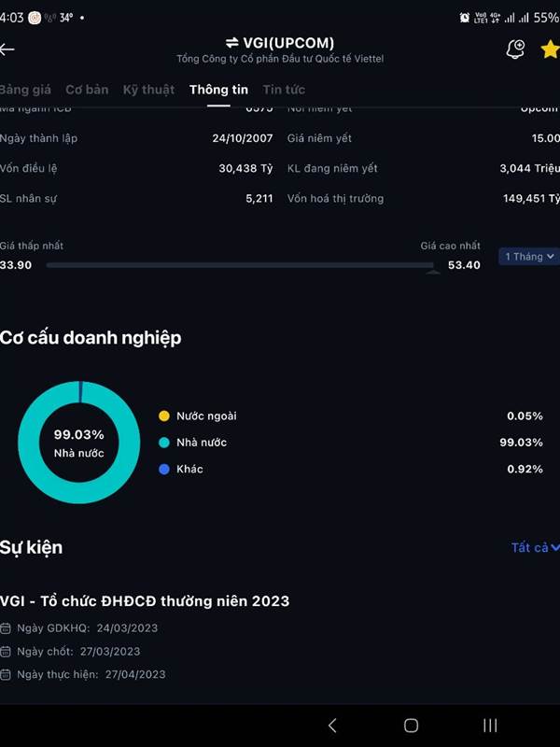This screenshot has width=560, height=747.
Task: Tap Android back navigation button
Action: pyautogui.click(x=332, y=726)
